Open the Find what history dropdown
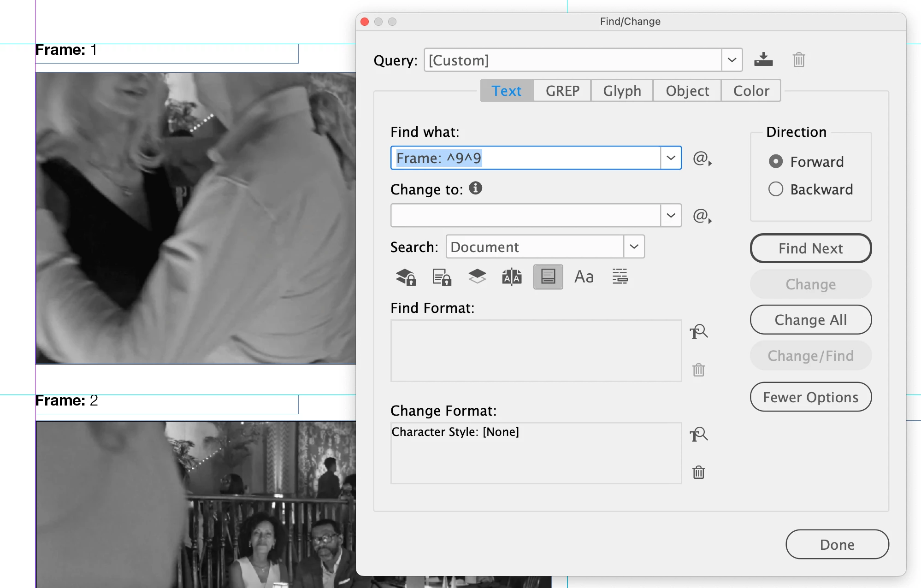 (671, 158)
